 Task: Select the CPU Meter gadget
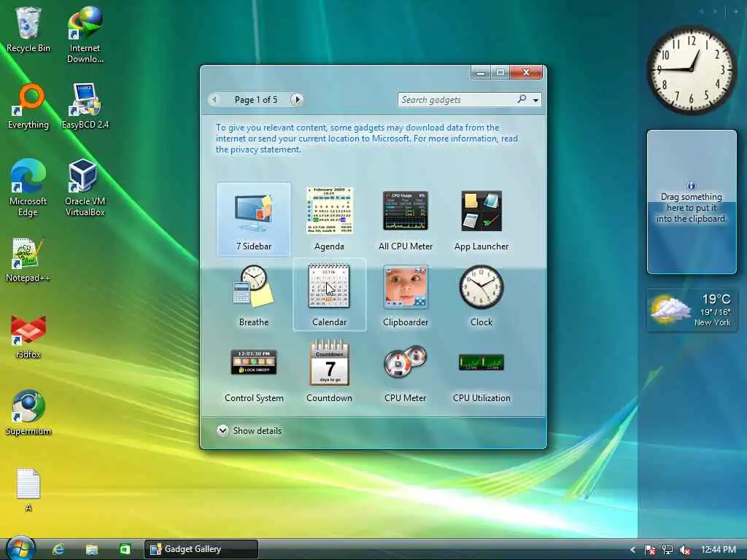click(x=406, y=371)
